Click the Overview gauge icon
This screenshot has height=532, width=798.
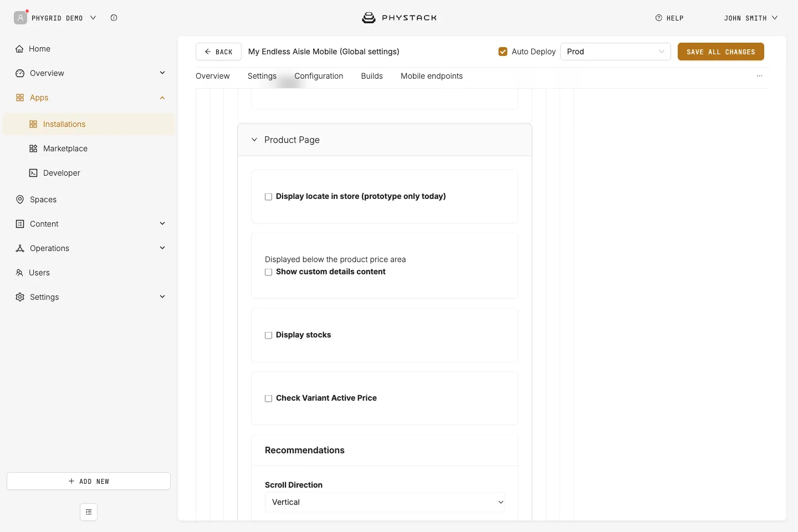(x=20, y=73)
